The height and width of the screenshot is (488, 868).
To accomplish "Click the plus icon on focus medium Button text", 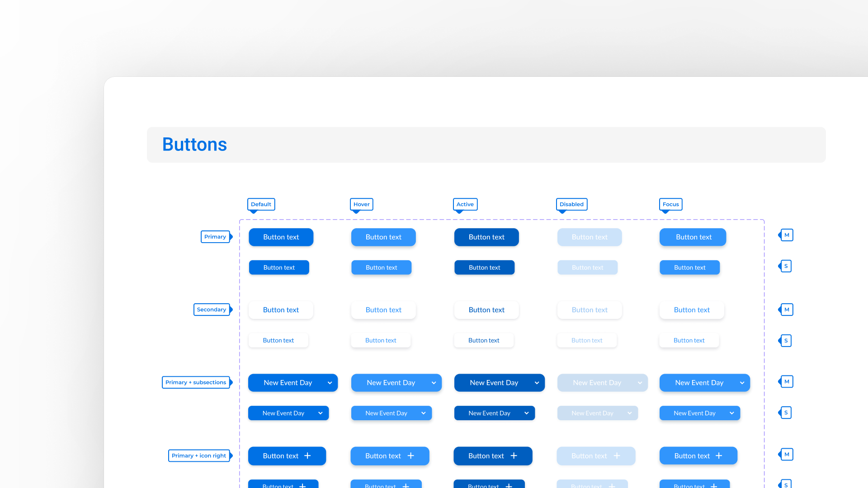I will pos(719,456).
